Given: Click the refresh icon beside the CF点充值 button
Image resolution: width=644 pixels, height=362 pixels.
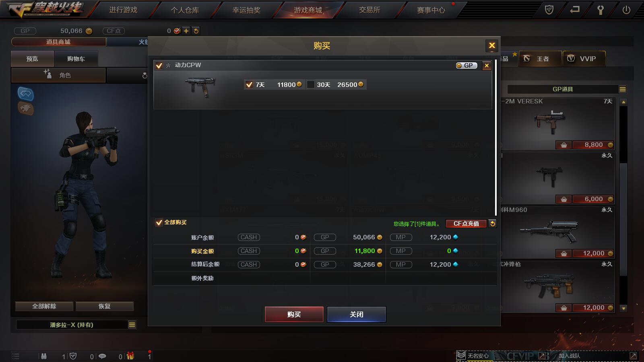Looking at the screenshot, I should [x=492, y=224].
